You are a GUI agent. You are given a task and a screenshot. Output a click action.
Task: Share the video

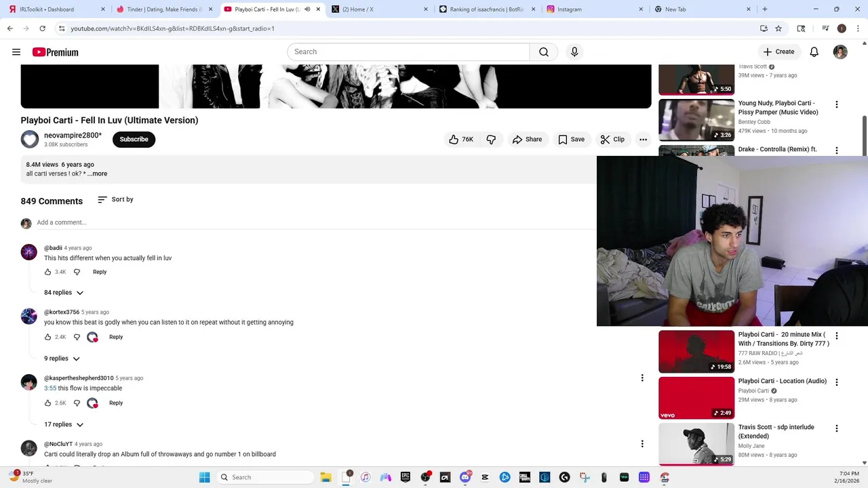527,140
